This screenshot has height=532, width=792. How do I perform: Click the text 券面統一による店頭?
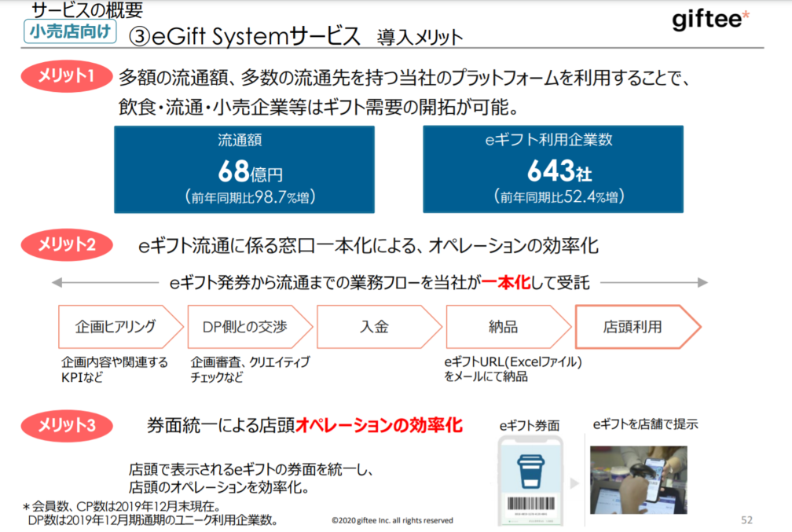click(222, 425)
